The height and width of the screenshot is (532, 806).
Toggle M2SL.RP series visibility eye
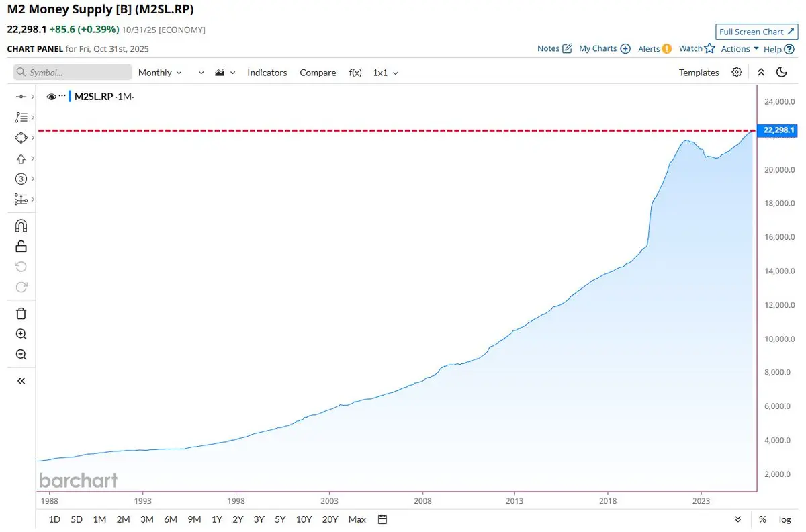pos(51,97)
